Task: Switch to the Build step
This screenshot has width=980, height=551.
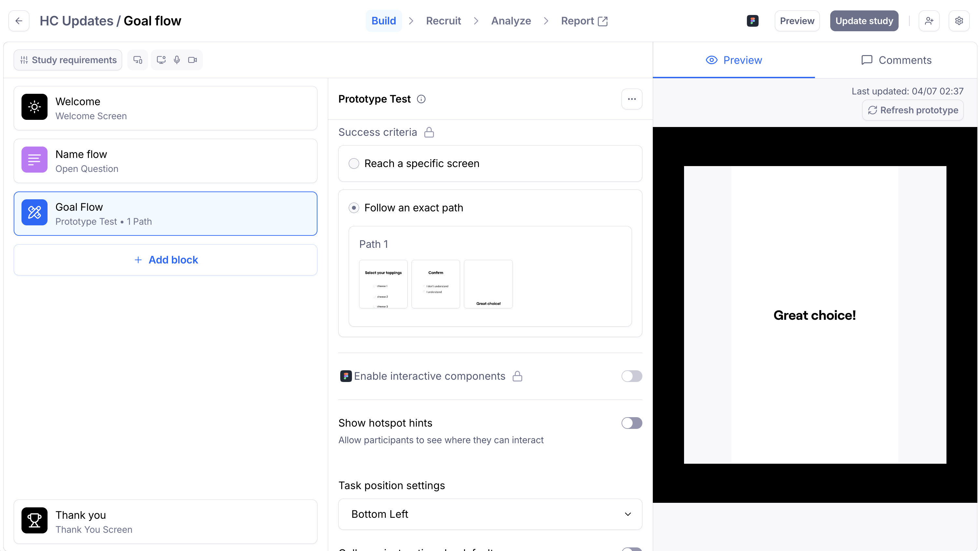Action: (384, 21)
